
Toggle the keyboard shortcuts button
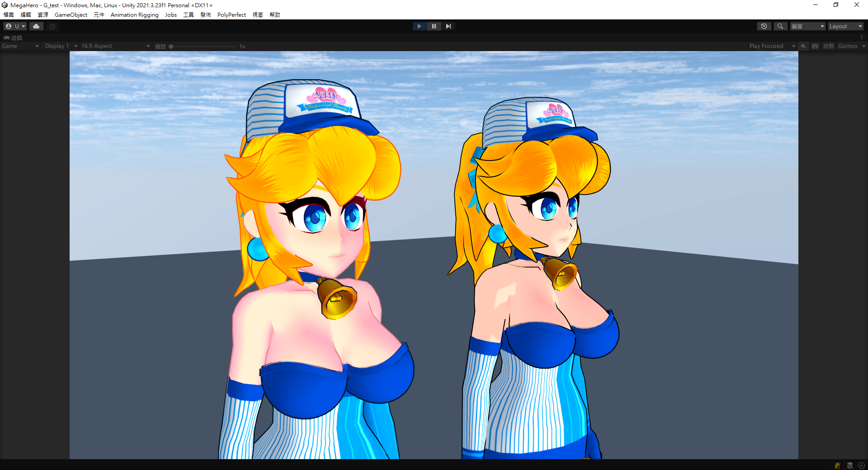click(815, 46)
